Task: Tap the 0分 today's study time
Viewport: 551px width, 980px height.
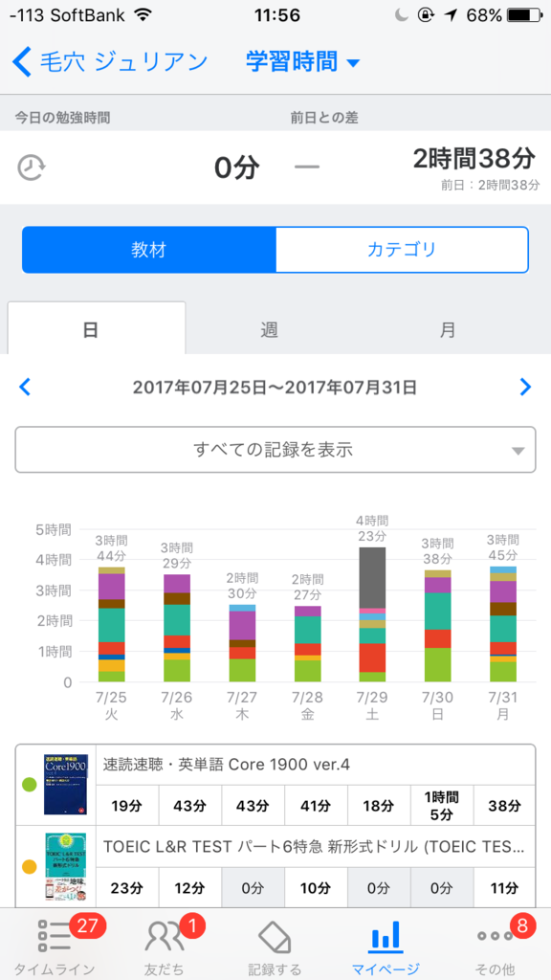Action: point(237,167)
